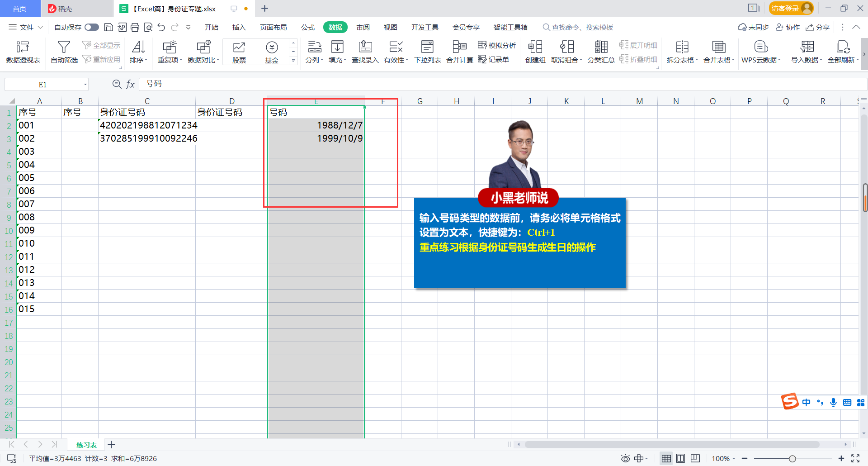
Task: Enable 自动筛选 auto filter
Action: point(63,51)
